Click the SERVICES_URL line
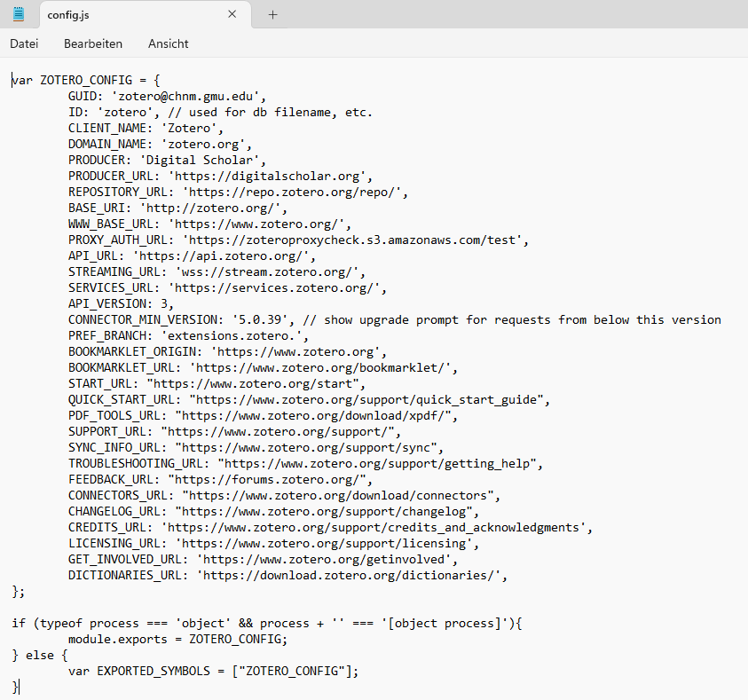 (227, 288)
